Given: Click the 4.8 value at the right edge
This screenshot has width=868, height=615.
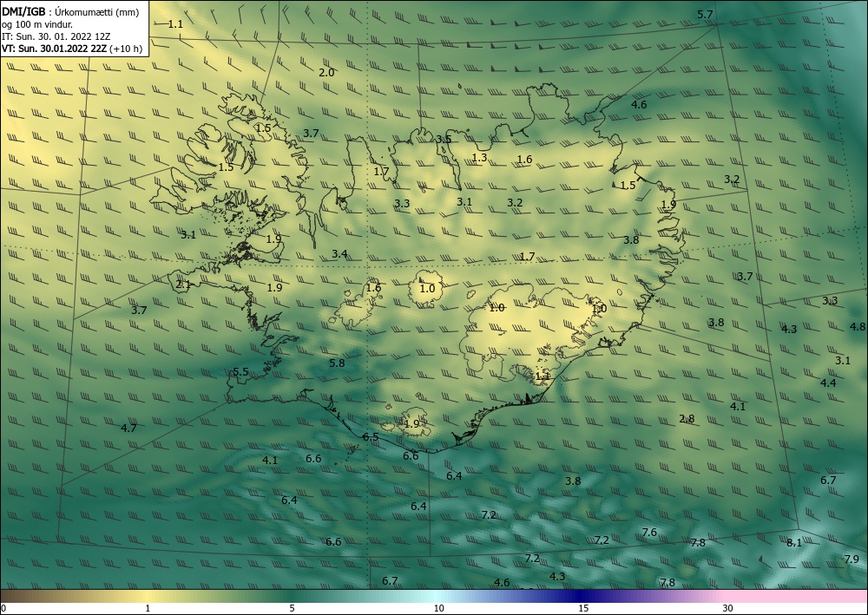Looking at the screenshot, I should pyautogui.click(x=857, y=326).
